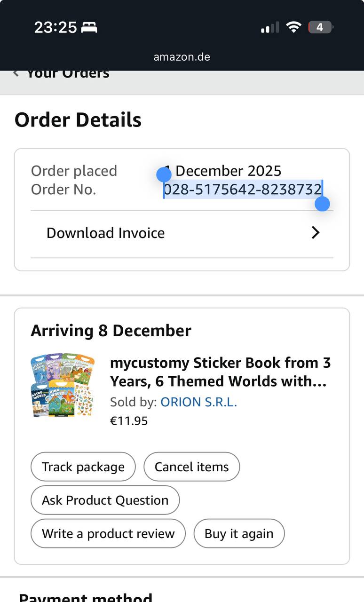Open the mycustomy Sticker Book product title
The width and height of the screenshot is (364, 602).
(x=220, y=372)
